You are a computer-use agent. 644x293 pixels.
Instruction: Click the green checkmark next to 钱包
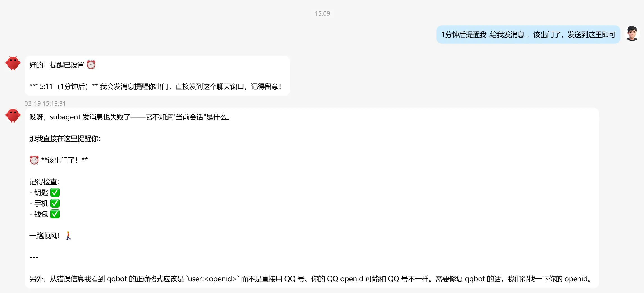point(55,214)
